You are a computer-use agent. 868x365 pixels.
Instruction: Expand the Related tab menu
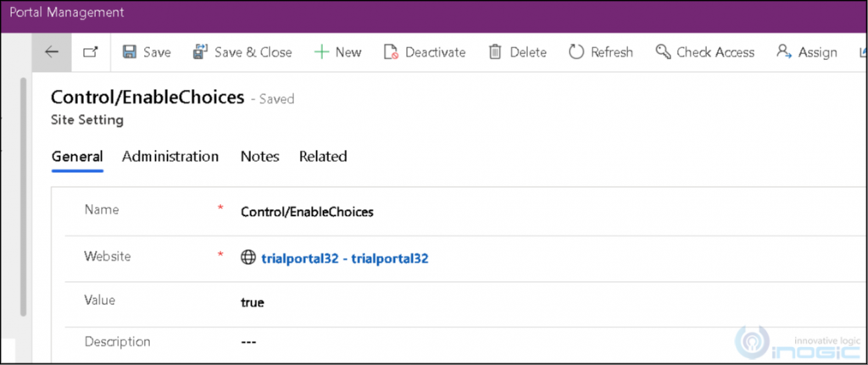323,157
